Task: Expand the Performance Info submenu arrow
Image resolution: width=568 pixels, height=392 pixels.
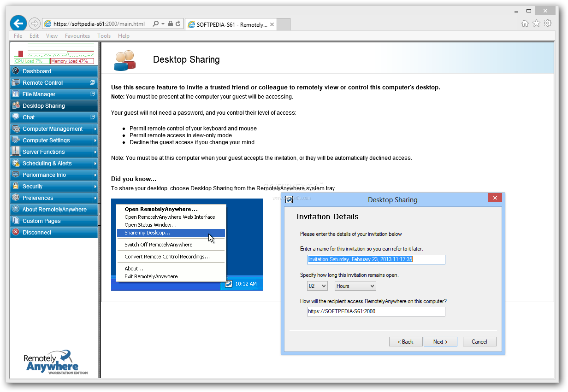Action: (x=95, y=175)
